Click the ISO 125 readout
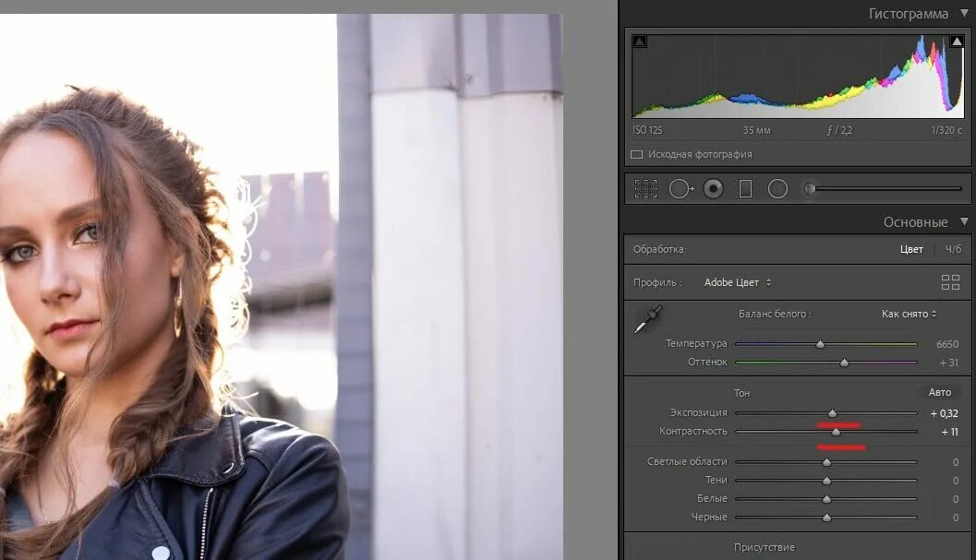Screen dimensions: 976x560 pyautogui.click(x=647, y=130)
